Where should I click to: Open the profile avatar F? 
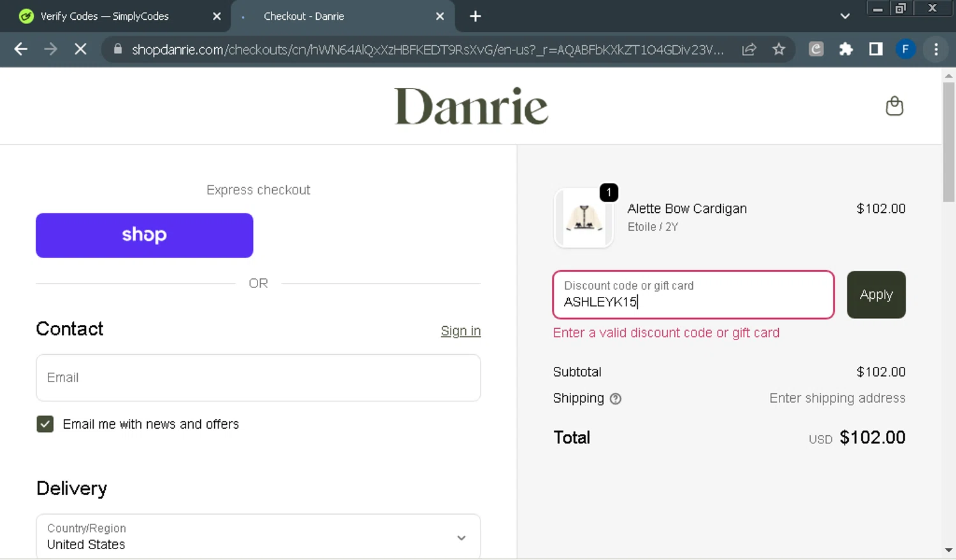(x=905, y=49)
